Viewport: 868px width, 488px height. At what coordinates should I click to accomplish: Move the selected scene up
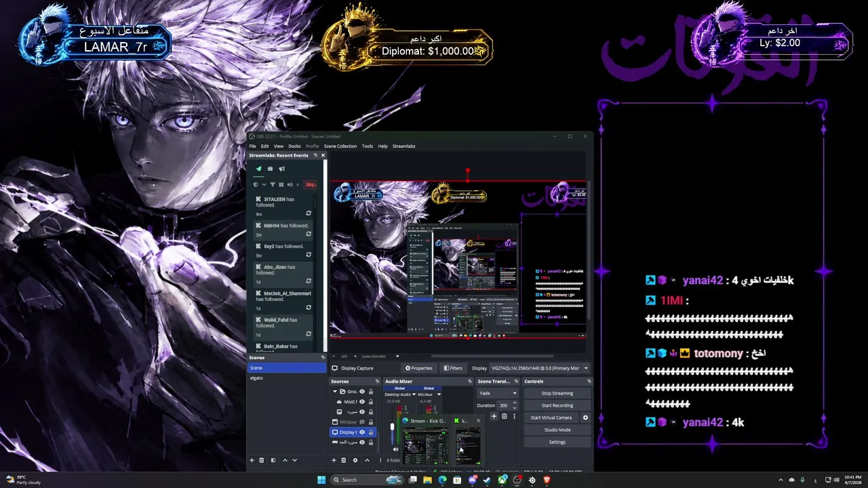tap(285, 460)
